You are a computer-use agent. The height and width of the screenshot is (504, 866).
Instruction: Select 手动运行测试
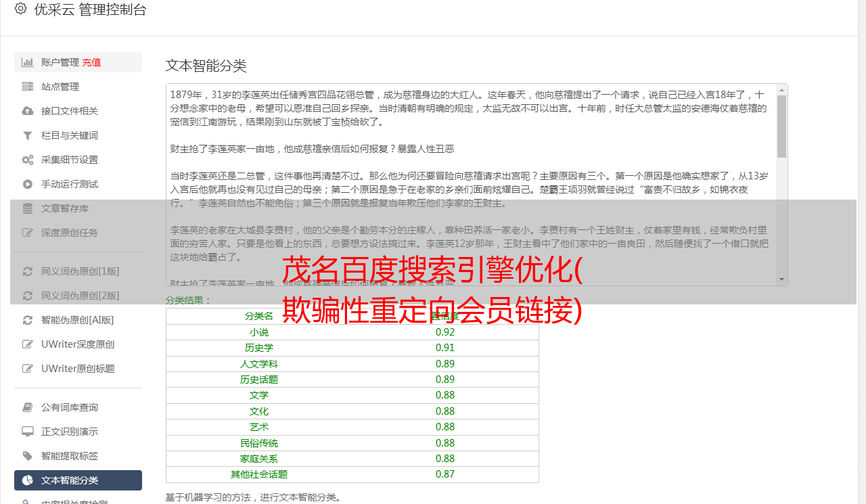(78, 184)
